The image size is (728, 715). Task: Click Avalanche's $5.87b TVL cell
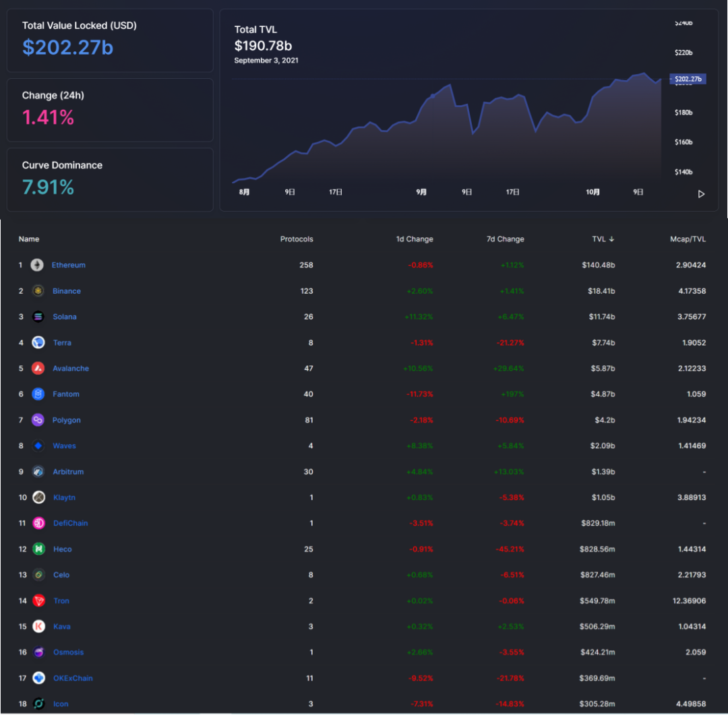[x=603, y=368]
